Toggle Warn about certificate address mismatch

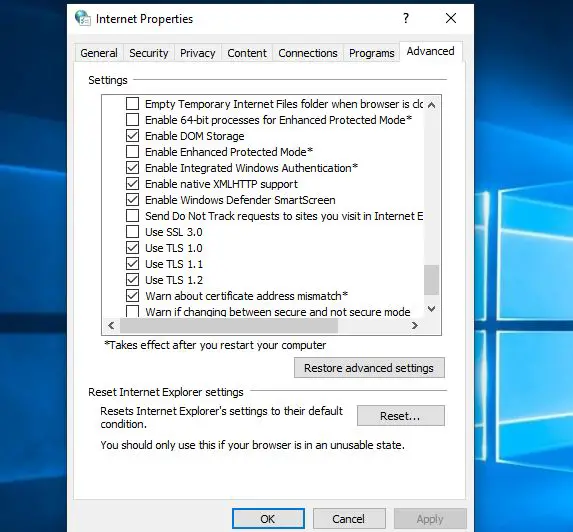coord(132,296)
